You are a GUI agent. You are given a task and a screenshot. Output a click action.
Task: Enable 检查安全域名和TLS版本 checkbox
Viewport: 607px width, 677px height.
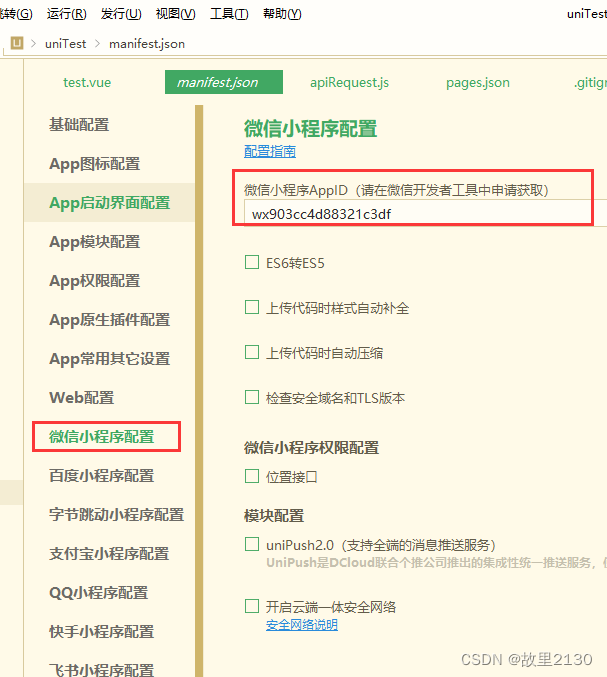[x=252, y=397]
